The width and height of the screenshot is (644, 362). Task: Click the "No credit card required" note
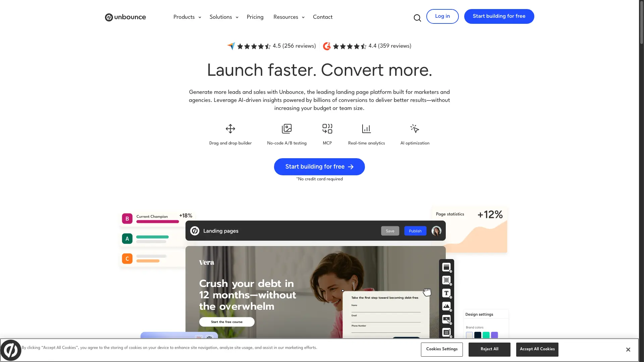319,179
